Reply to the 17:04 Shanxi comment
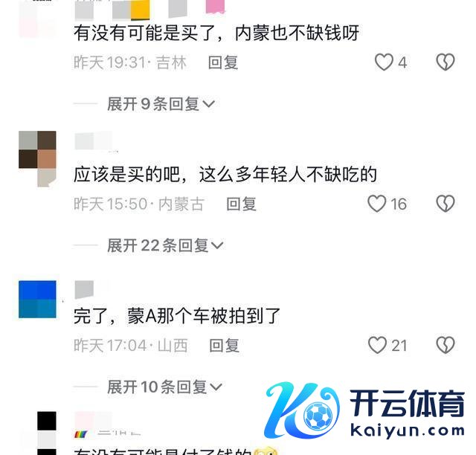Image resolution: width=476 pixels, height=455 pixels. (x=225, y=346)
